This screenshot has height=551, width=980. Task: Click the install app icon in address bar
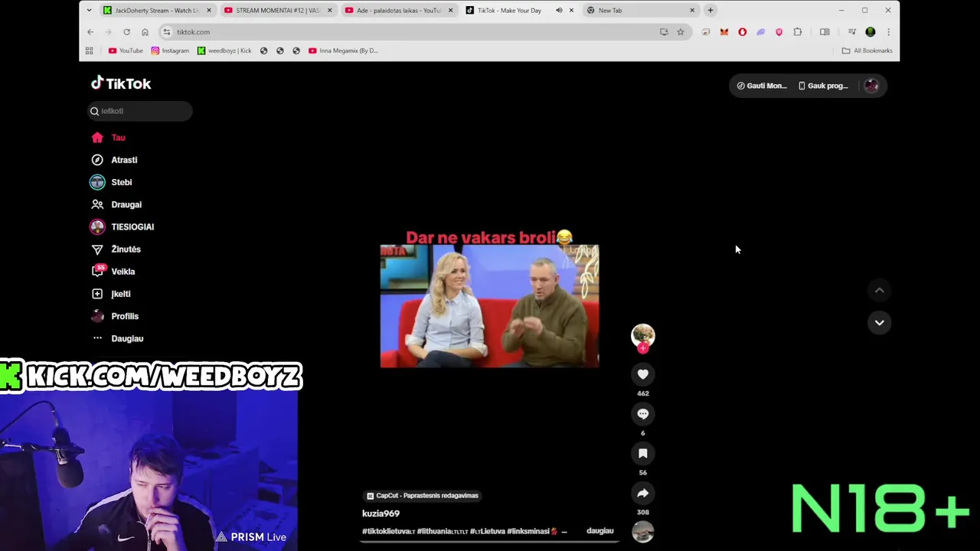pos(664,32)
